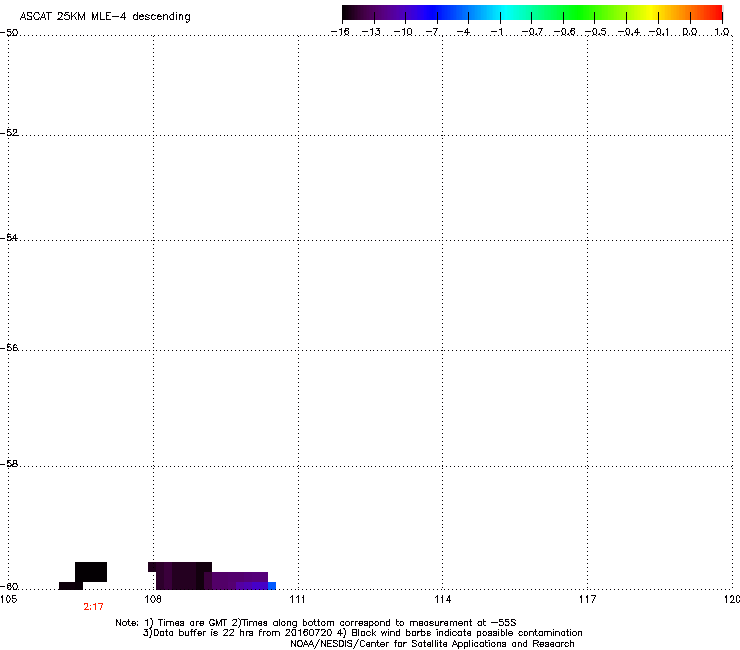
Task: Click the black data block near 107E
Action: 91,572
